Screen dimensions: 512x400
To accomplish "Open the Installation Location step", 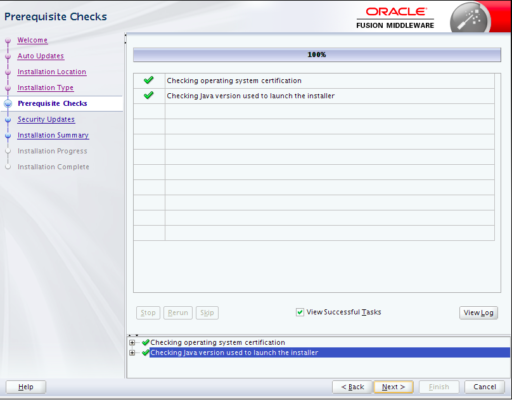I will click(52, 72).
